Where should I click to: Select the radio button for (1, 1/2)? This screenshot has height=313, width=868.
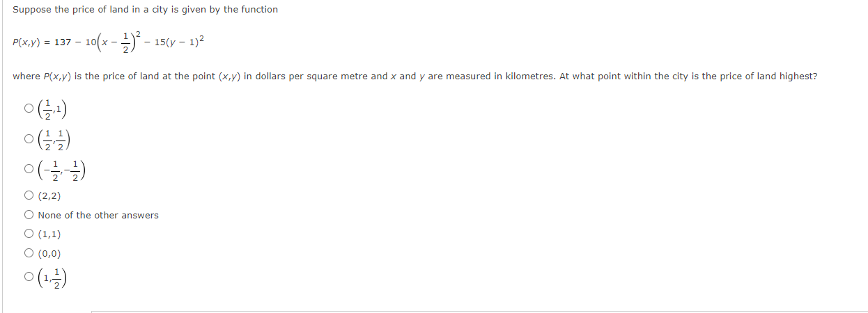click(29, 277)
